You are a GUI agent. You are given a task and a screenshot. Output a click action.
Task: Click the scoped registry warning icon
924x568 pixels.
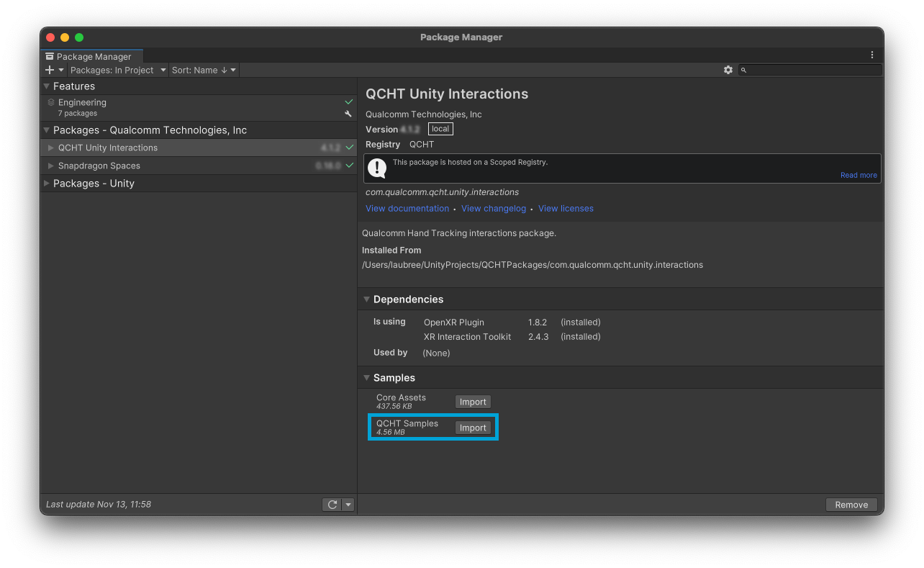(377, 168)
